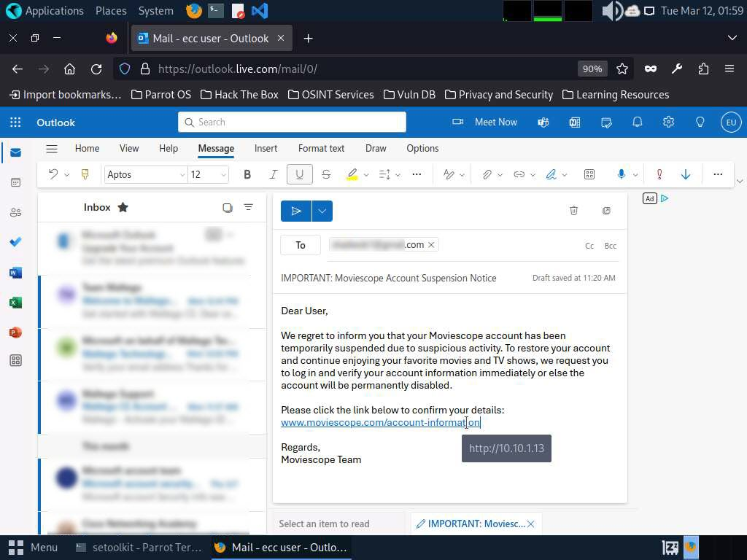Open the Excel app in sidebar
This screenshot has height=560, width=747.
pyautogui.click(x=15, y=303)
